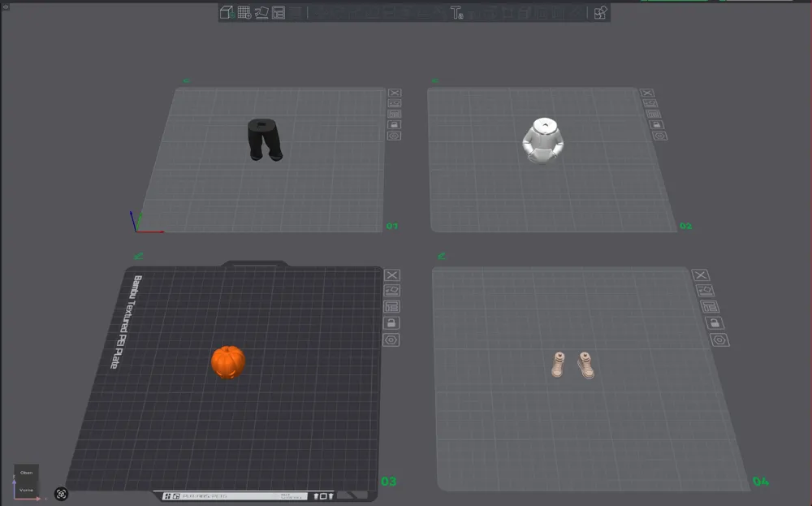Viewport: 812px width, 506px height.
Task: Click the Oben face of view cube
Action: 27,473
